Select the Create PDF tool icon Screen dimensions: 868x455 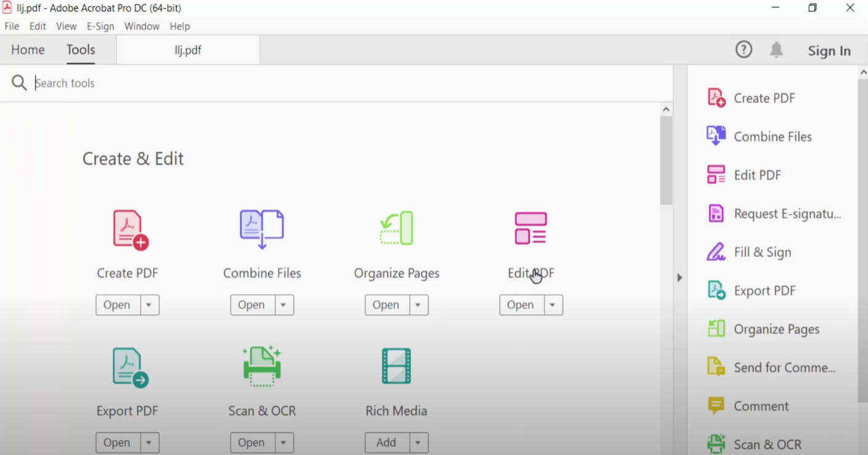pyautogui.click(x=127, y=228)
